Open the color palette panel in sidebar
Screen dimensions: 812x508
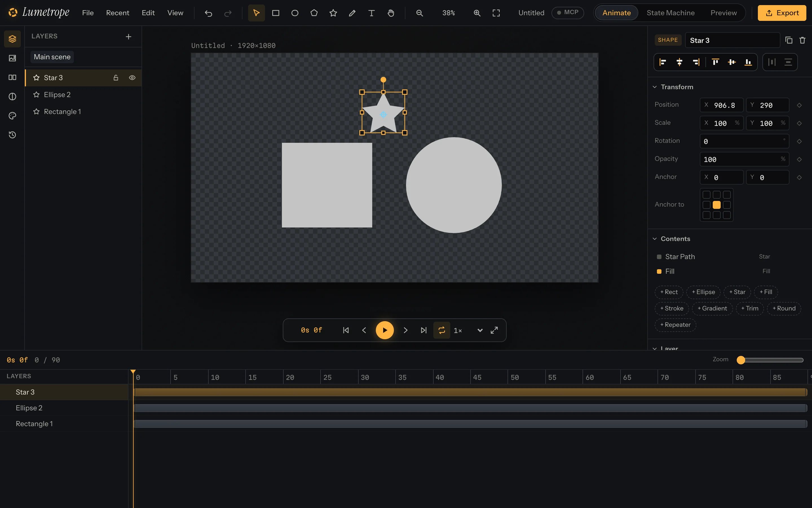tap(12, 116)
